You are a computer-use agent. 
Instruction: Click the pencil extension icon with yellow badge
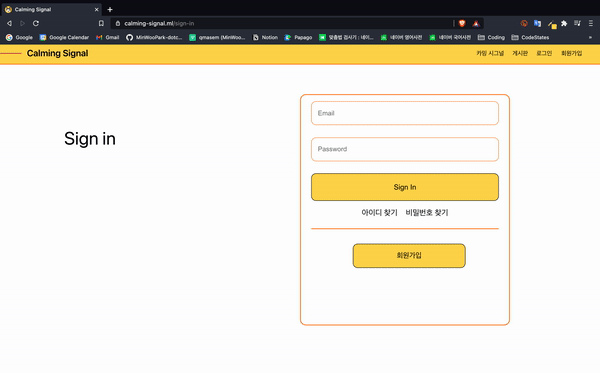(x=551, y=24)
